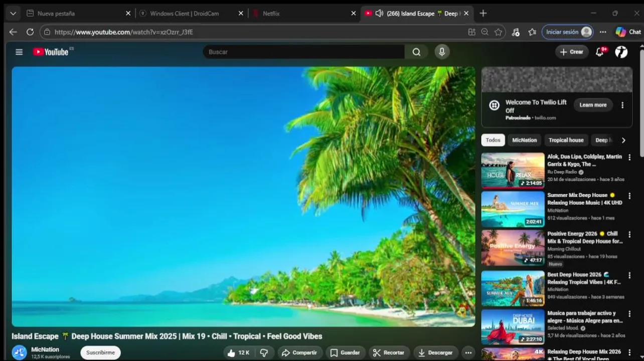Click Iniciar sesión in the browser toolbar

(567, 32)
